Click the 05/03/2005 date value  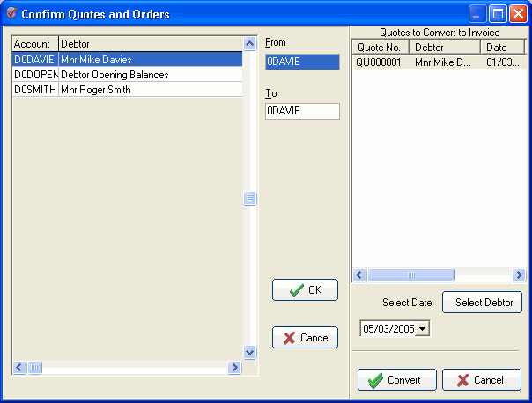pyautogui.click(x=388, y=328)
